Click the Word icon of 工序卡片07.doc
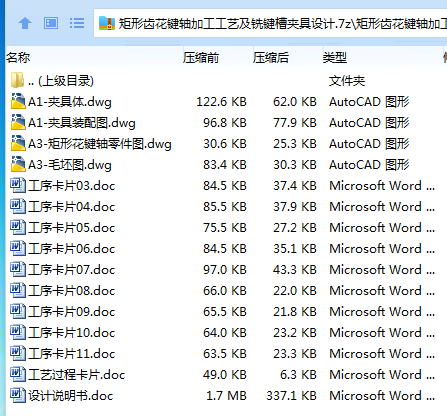447x416 pixels. pos(18,269)
